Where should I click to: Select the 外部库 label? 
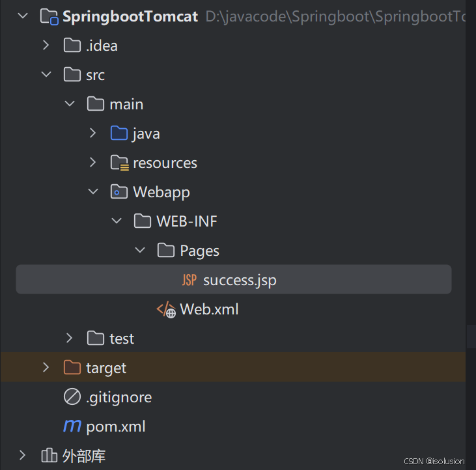click(x=84, y=456)
